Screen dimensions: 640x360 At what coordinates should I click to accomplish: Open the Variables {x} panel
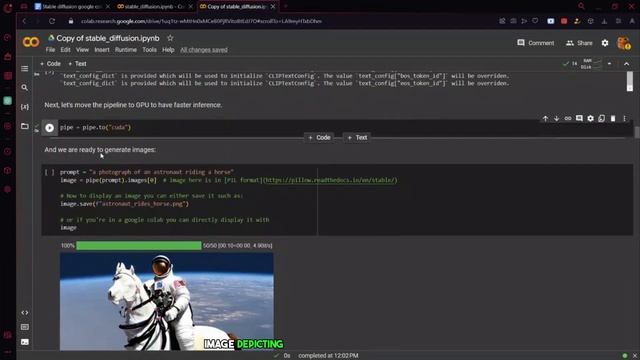[24, 107]
